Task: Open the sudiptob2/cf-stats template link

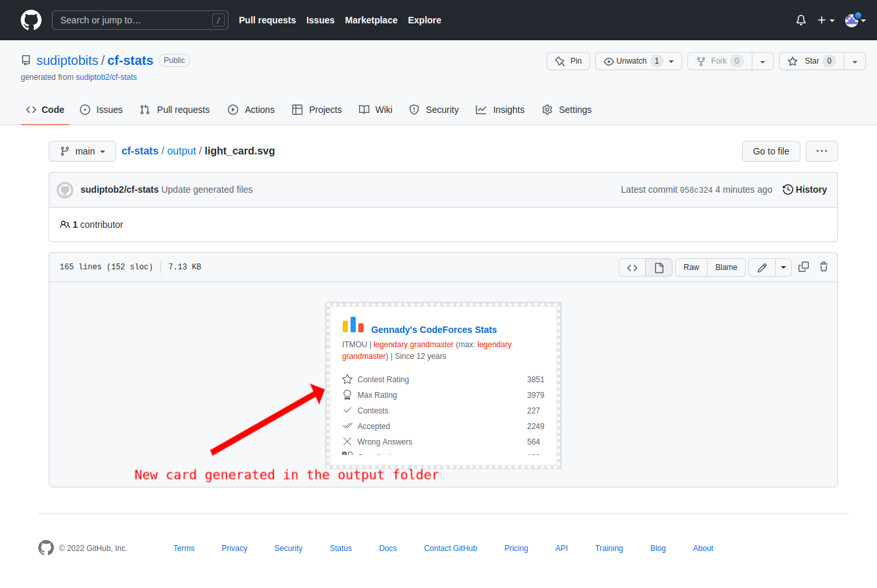Action: [106, 77]
